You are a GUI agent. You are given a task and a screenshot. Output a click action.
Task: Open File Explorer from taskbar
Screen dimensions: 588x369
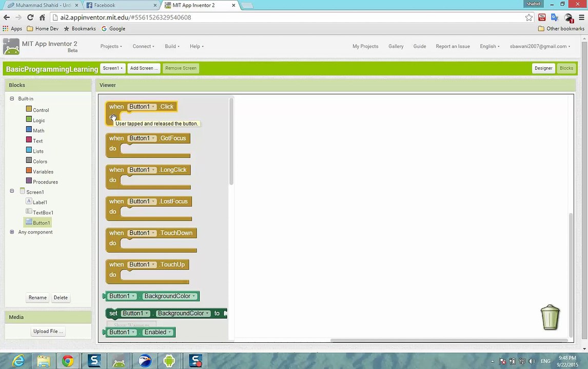[x=43, y=361]
